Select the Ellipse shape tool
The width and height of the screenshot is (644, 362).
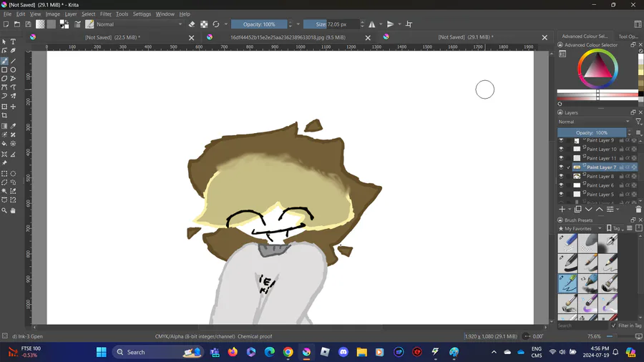(13, 70)
